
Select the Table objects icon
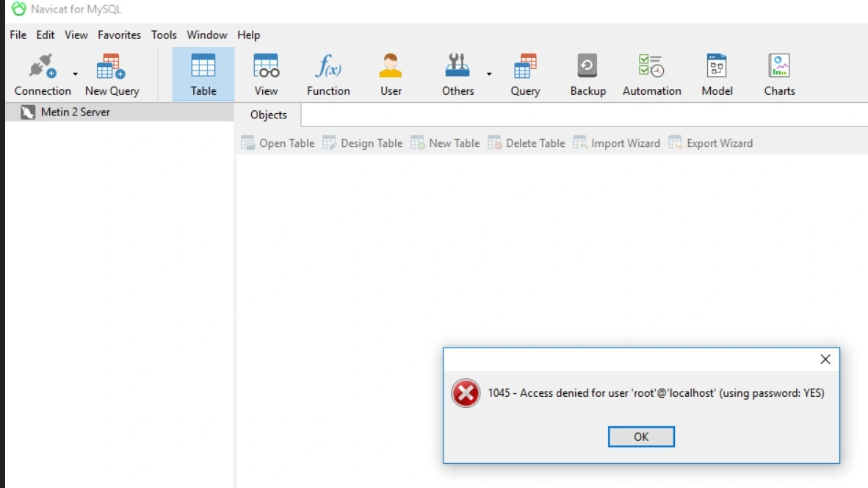pos(203,74)
